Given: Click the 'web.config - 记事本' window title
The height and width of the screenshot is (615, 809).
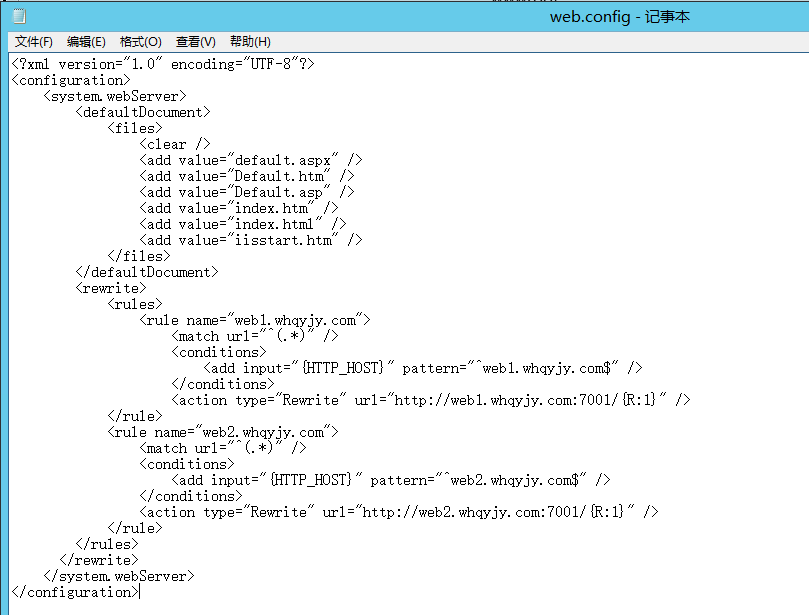Looking at the screenshot, I should 620,17.
